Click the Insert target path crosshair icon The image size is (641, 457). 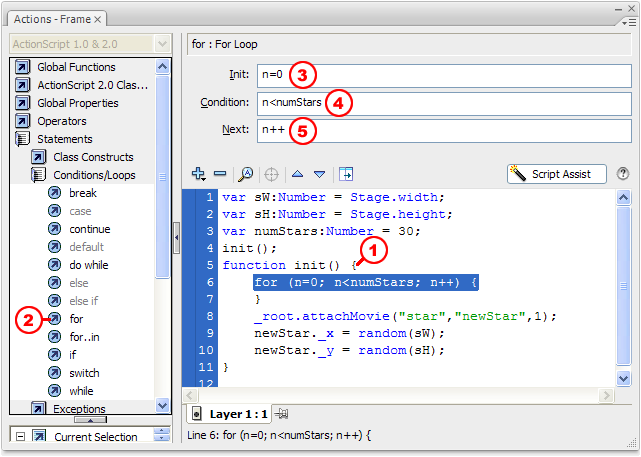point(270,174)
